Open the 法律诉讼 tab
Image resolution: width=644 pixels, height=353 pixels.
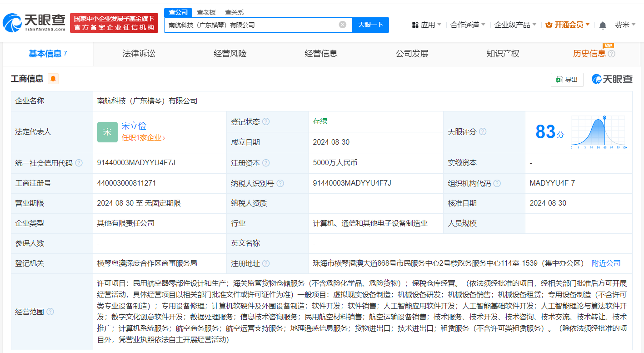pyautogui.click(x=138, y=53)
